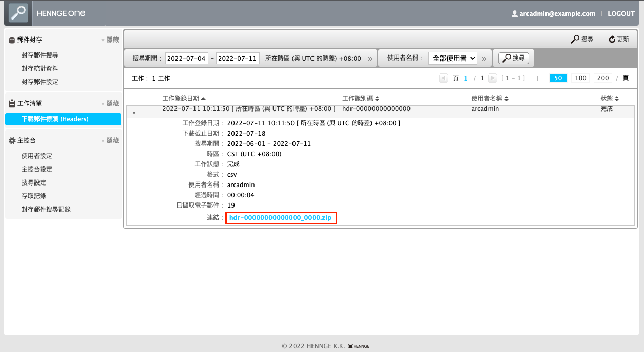Go to the previous page arrow
The image size is (644, 352).
444,78
